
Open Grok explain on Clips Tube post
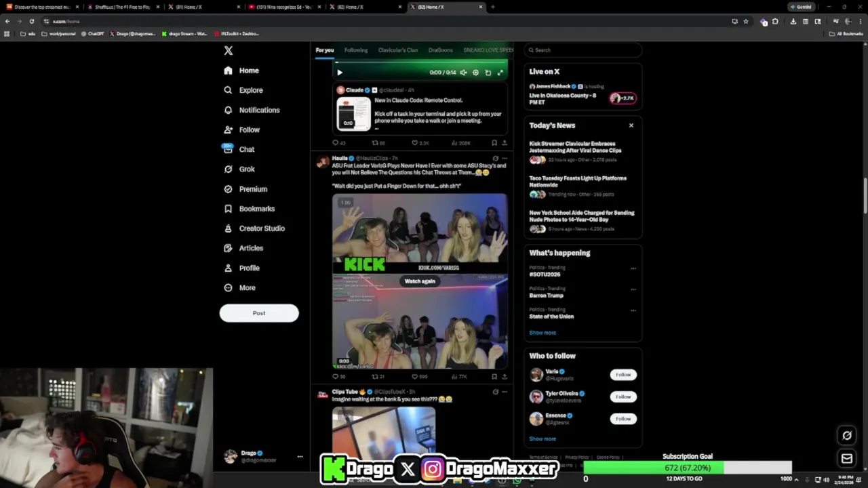pyautogui.click(x=495, y=392)
